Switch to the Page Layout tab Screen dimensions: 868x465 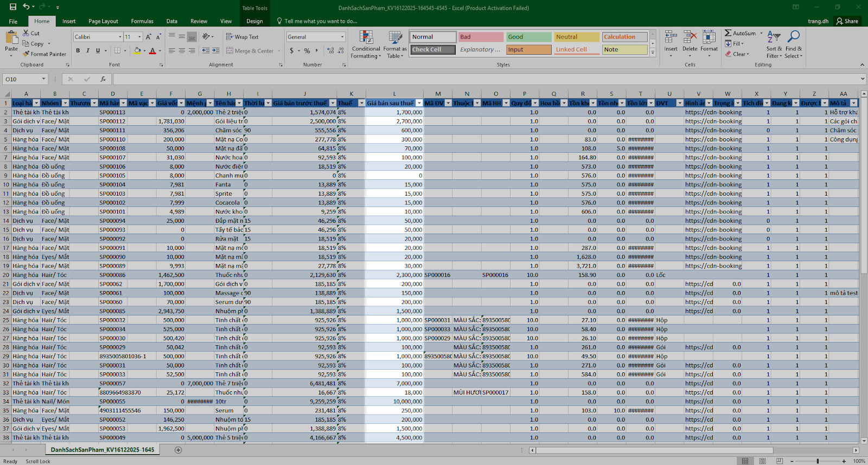(x=103, y=21)
